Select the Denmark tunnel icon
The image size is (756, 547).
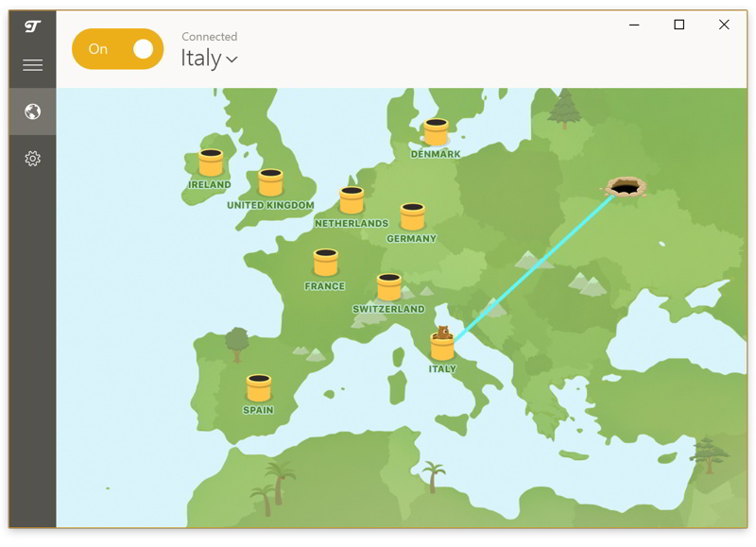436,132
